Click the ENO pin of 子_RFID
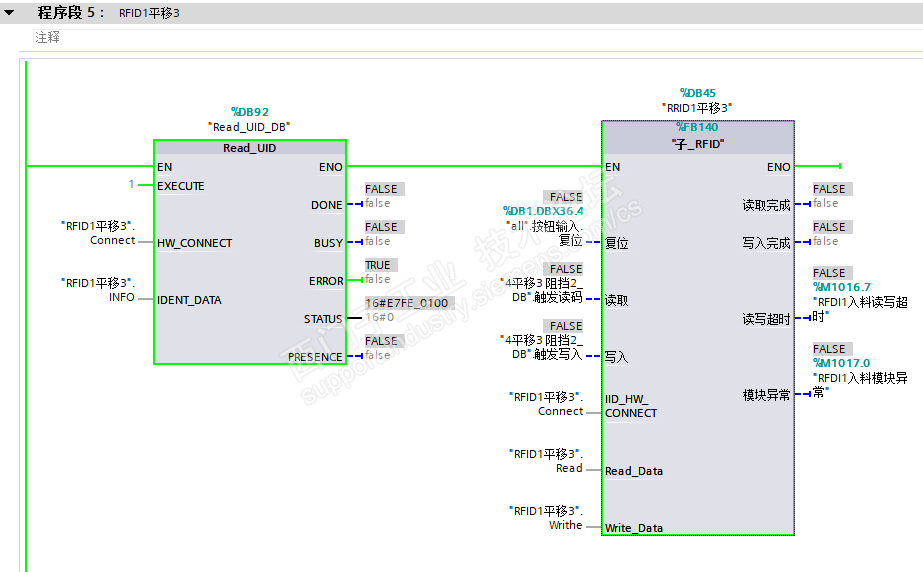The height and width of the screenshot is (572, 923). coord(779,167)
